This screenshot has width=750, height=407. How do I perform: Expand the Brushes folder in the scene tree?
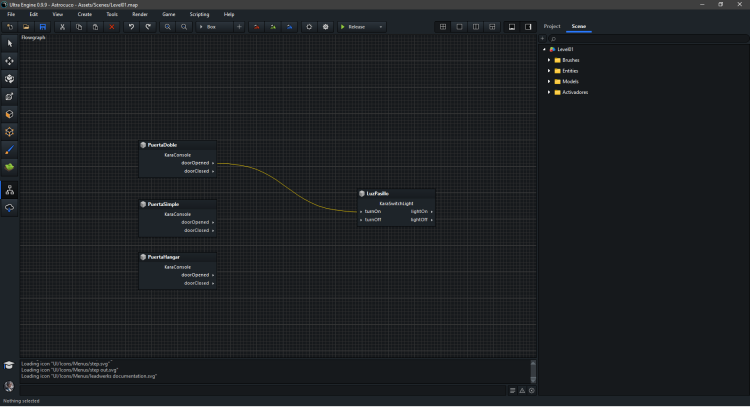click(549, 60)
